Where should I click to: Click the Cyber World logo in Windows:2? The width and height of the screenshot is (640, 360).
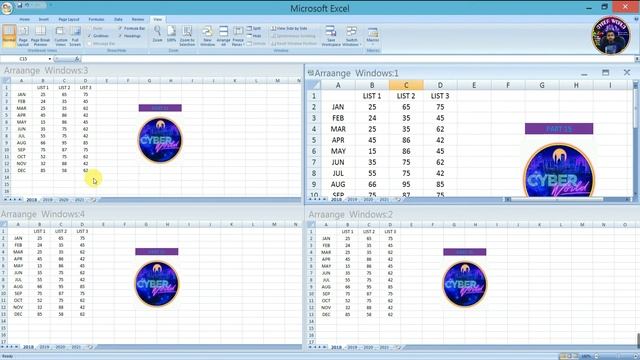pyautogui.click(x=464, y=284)
